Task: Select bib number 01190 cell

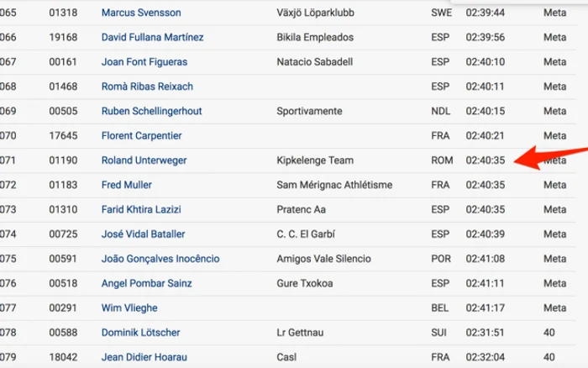Action: pos(63,160)
